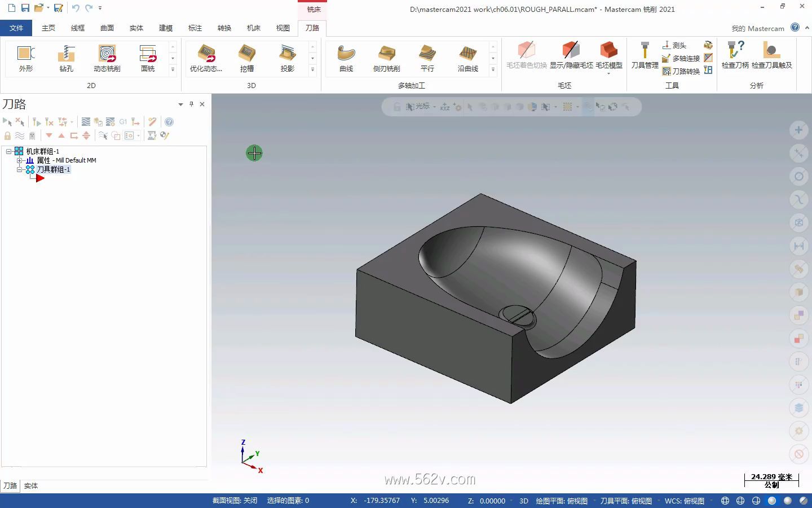Click the save icon in quick access
Viewport: 812px width, 508px height.
click(25, 8)
